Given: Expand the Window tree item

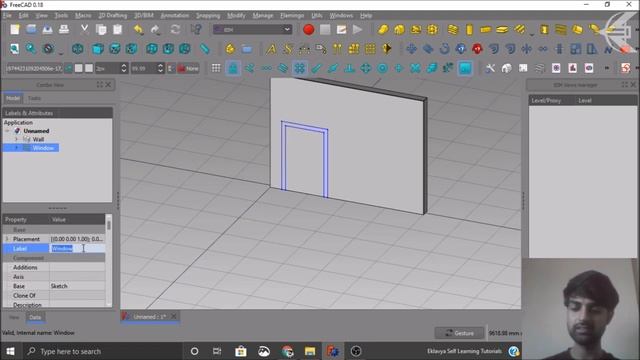Looking at the screenshot, I should tap(16, 148).
